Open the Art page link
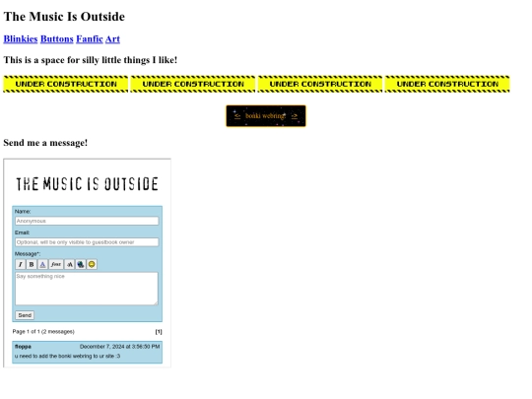 pos(112,39)
